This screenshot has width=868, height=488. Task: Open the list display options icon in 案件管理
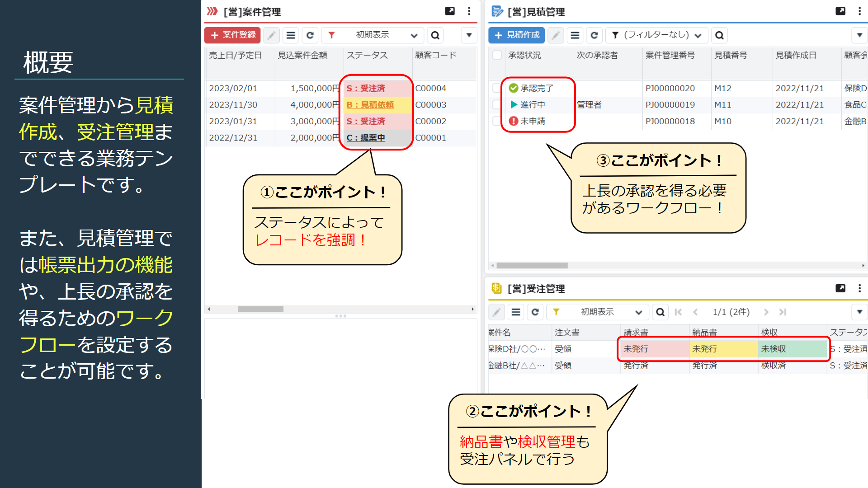tap(291, 35)
